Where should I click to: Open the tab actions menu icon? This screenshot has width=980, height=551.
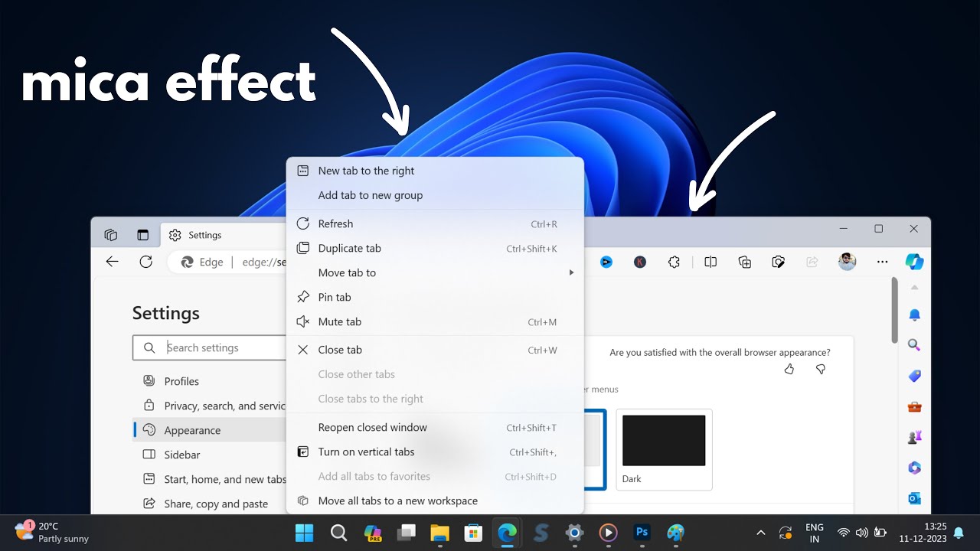pyautogui.click(x=142, y=235)
